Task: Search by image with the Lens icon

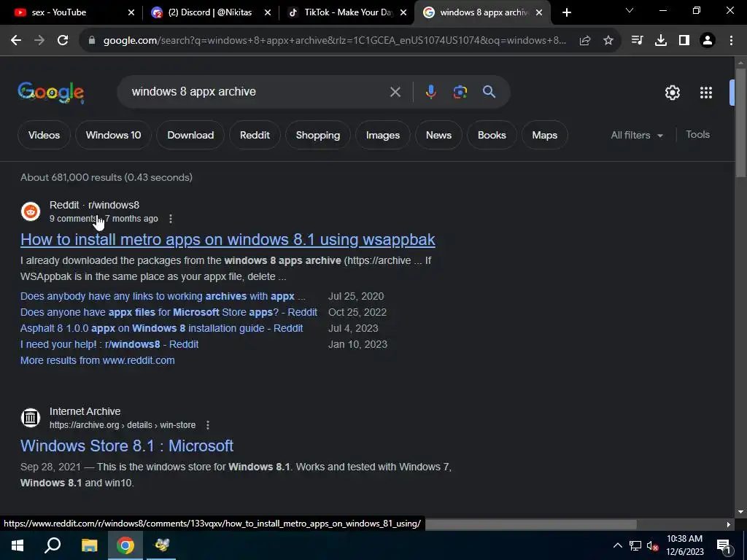Action: point(460,92)
